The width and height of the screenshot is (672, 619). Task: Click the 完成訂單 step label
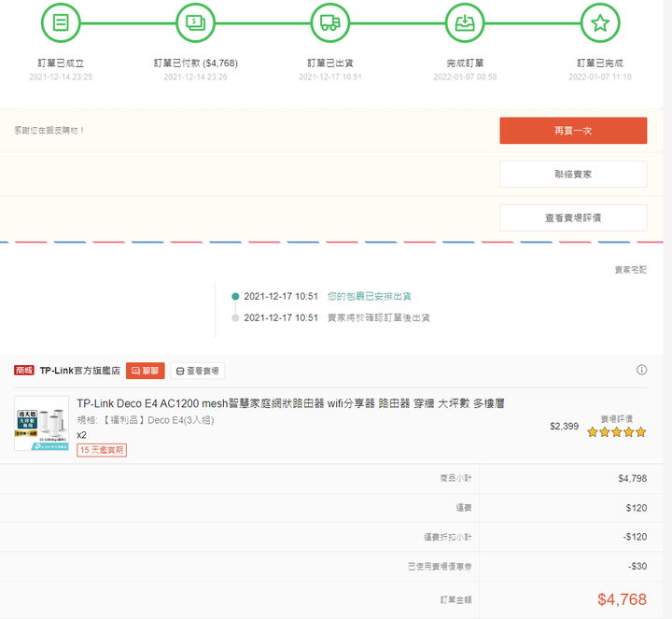coord(465,63)
